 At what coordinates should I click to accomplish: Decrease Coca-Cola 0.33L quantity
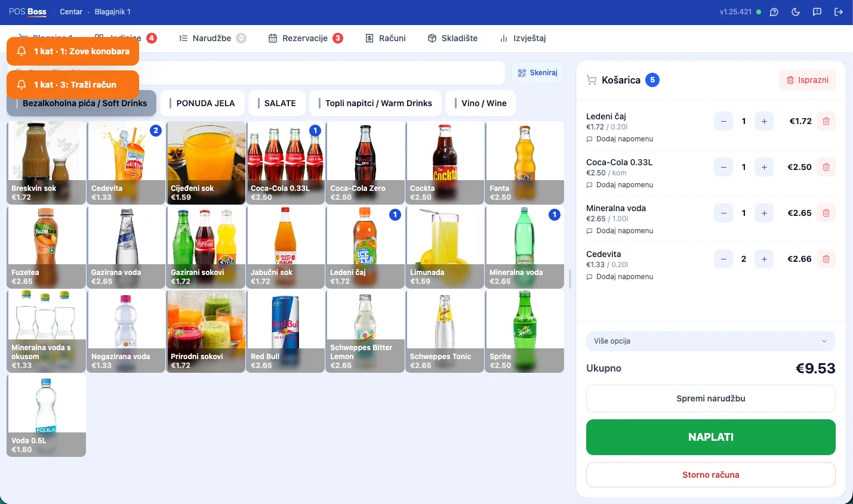723,167
